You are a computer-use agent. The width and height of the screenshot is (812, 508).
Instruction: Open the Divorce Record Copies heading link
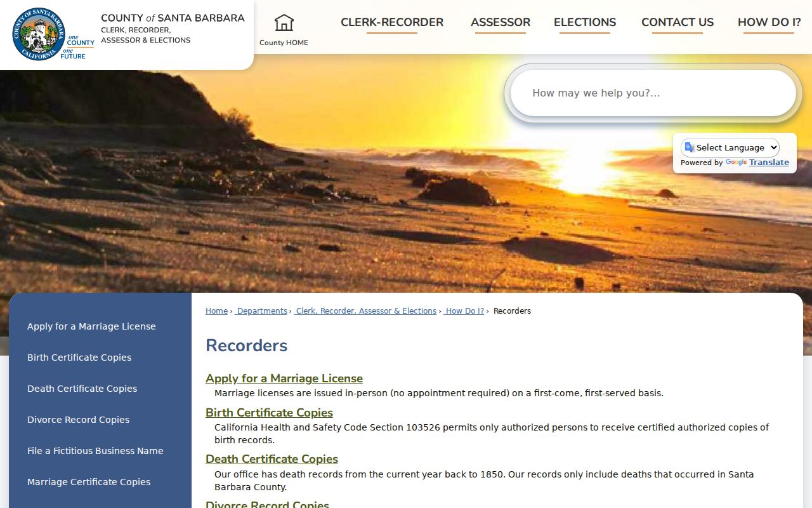click(267, 504)
